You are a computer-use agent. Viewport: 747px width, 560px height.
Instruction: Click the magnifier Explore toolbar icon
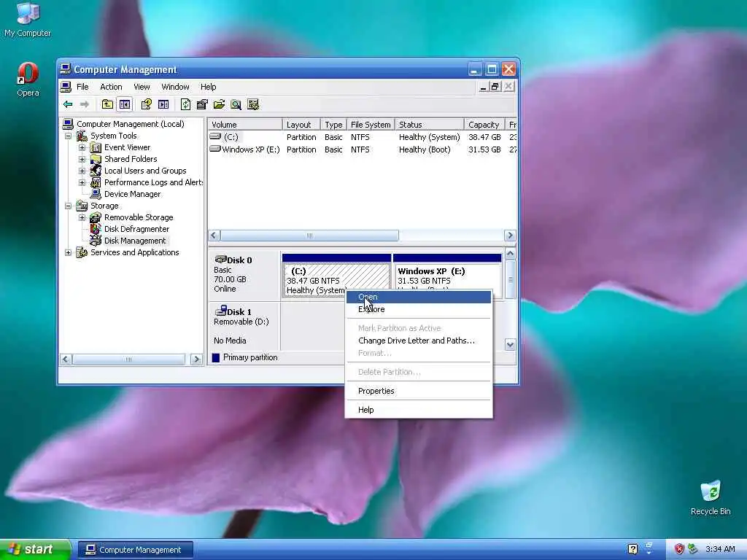pos(236,104)
